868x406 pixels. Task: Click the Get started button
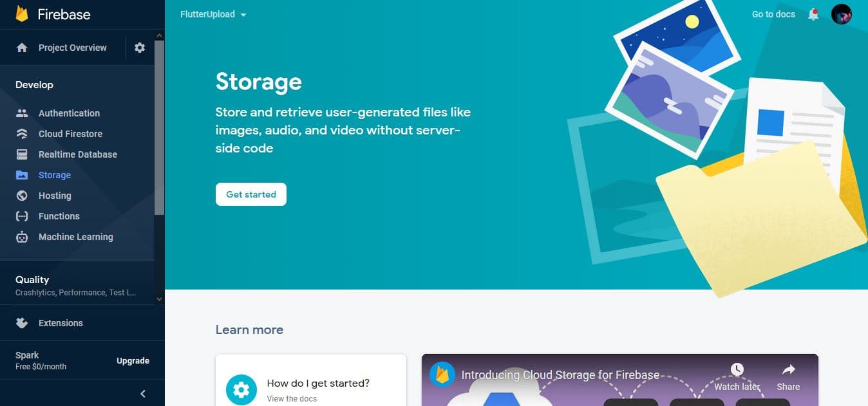pos(251,194)
